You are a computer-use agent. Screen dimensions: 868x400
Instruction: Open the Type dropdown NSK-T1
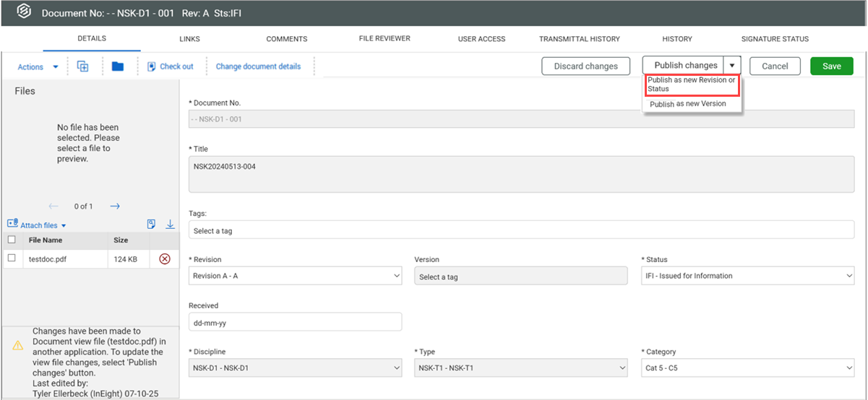click(x=521, y=368)
